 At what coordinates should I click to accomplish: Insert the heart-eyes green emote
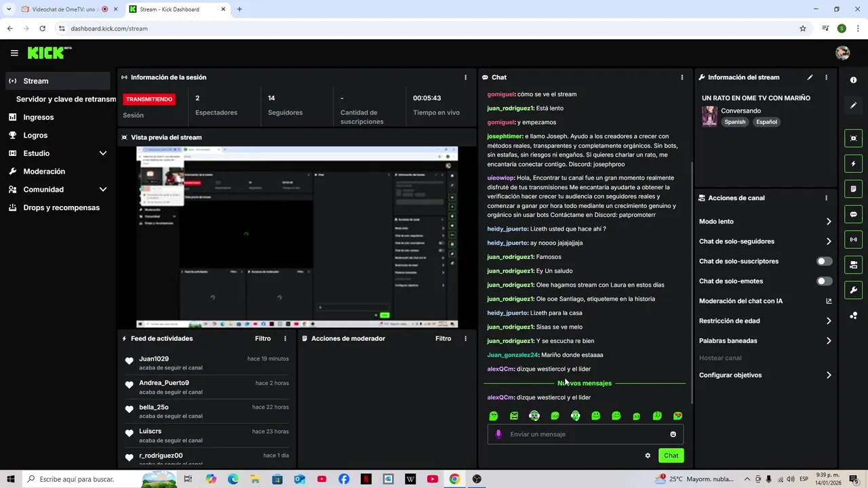coord(677,416)
